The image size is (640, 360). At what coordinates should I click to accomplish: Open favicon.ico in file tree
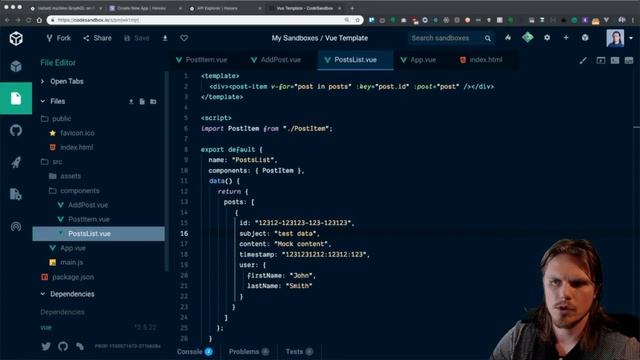click(77, 133)
